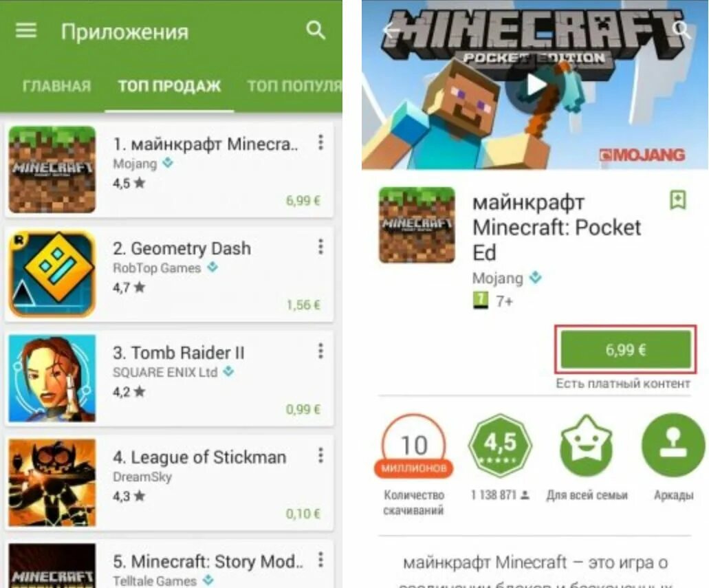The width and height of the screenshot is (709, 588).
Task: Switch to the ТОП ПОПУЛЯРНЫХ tab
Action: [x=294, y=86]
